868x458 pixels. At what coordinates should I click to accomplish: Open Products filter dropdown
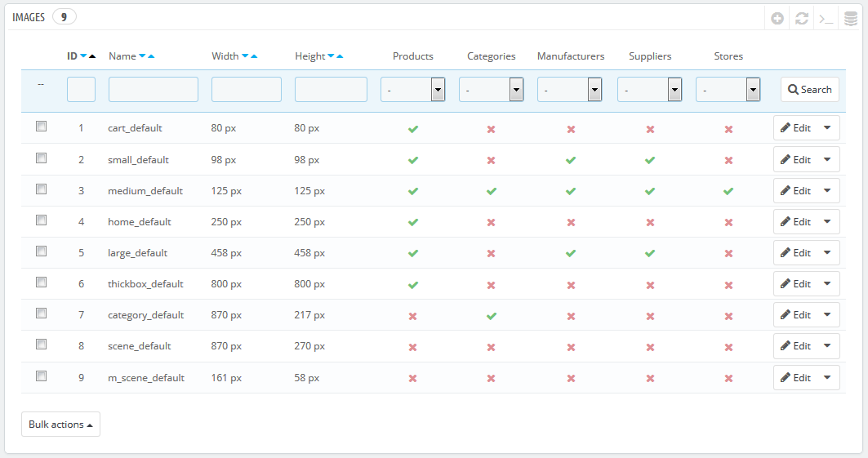click(x=413, y=89)
